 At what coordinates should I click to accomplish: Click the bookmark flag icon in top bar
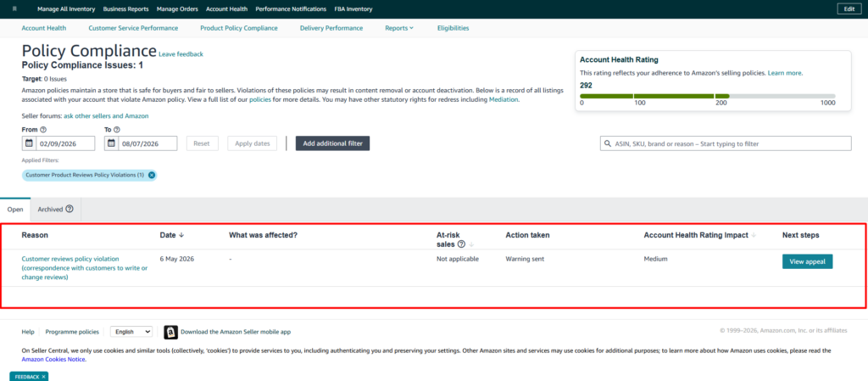tap(14, 8)
